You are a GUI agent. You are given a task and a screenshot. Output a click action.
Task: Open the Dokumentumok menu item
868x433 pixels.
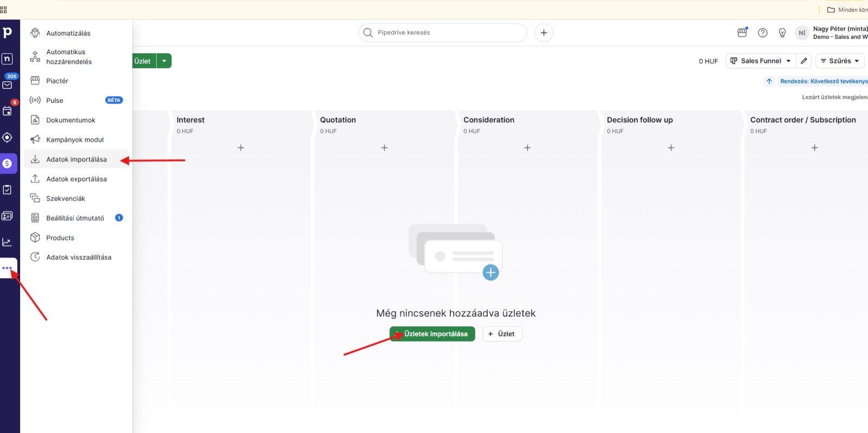(x=76, y=120)
